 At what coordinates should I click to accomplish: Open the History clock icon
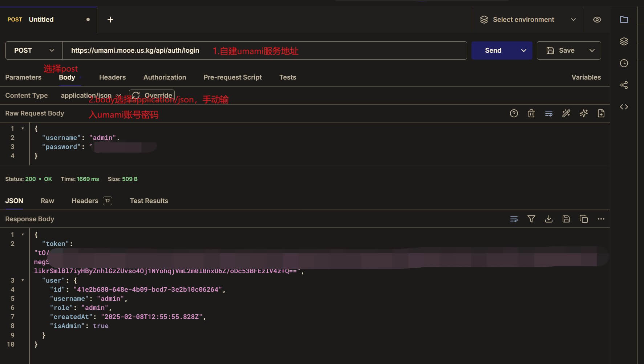click(624, 63)
